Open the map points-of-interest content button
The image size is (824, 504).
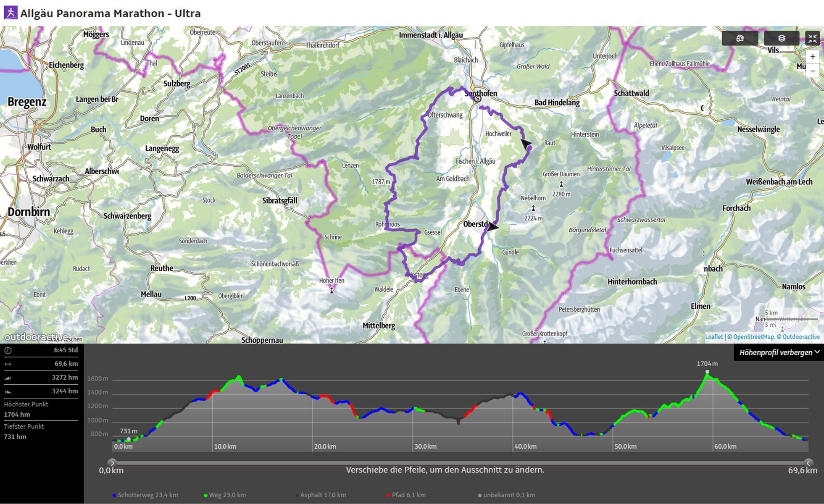(740, 38)
